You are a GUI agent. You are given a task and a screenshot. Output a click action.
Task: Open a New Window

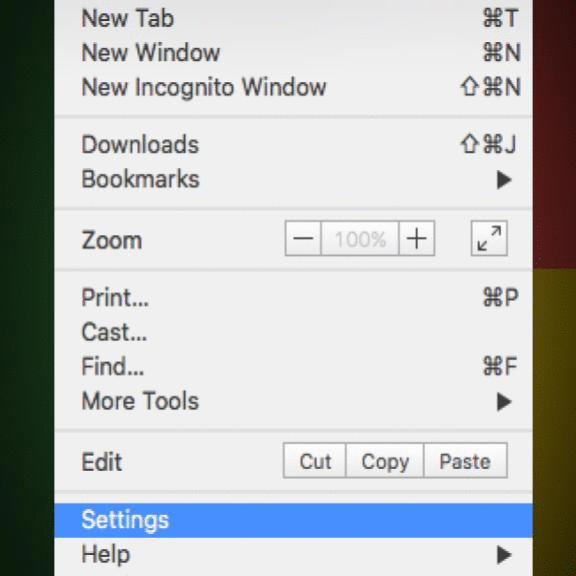click(x=294, y=53)
